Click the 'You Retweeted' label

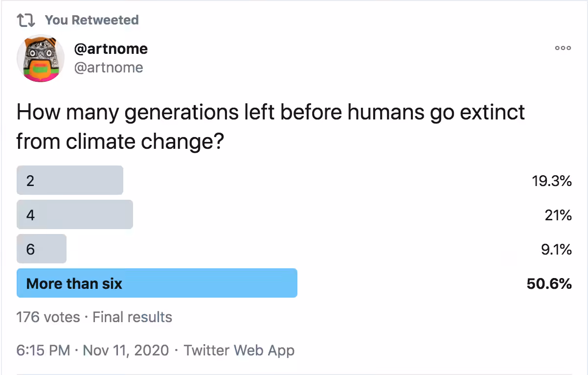click(x=92, y=20)
